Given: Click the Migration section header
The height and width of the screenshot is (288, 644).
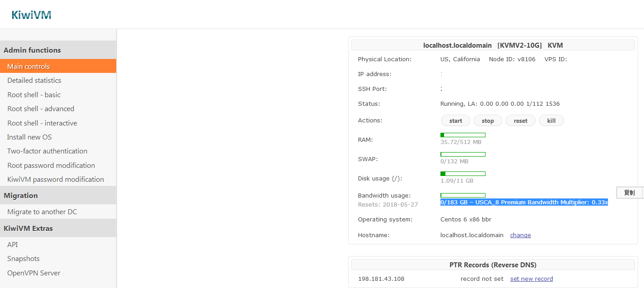Looking at the screenshot, I should click(x=58, y=195).
